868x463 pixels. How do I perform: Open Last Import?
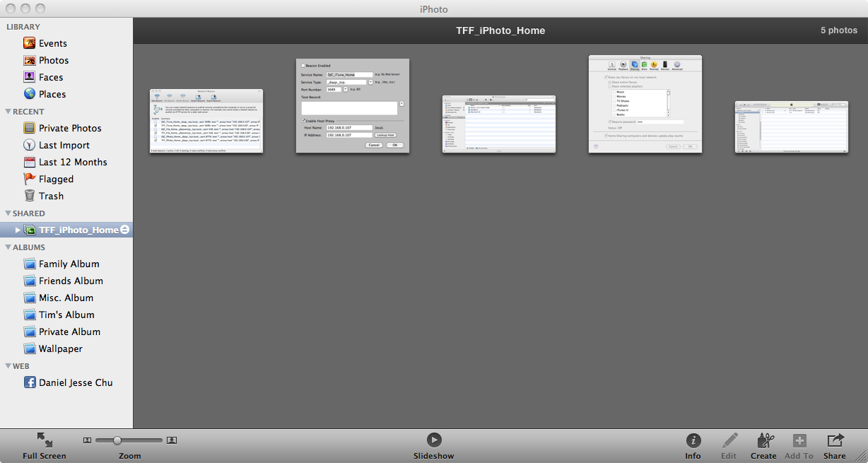click(x=64, y=145)
